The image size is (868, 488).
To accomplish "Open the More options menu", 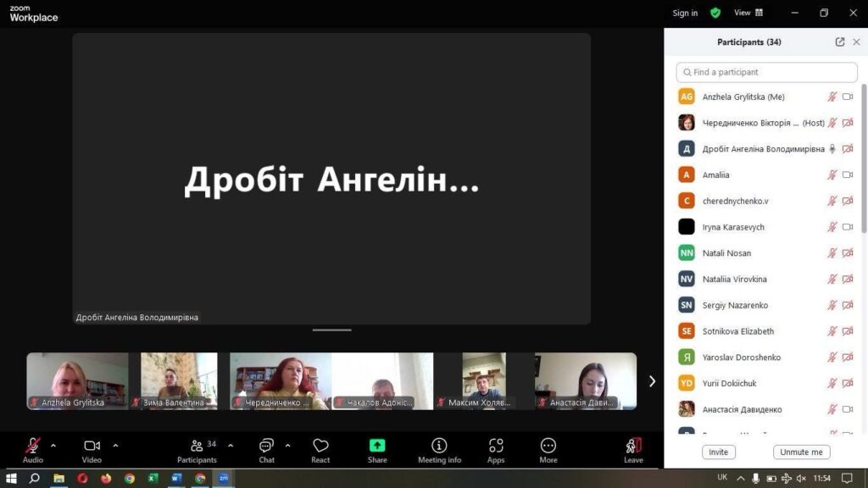I will (x=548, y=449).
